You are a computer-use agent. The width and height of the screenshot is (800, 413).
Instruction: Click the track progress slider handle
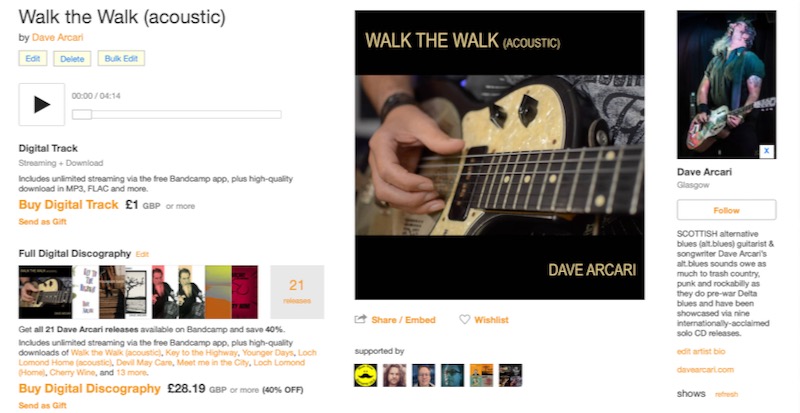point(82,114)
